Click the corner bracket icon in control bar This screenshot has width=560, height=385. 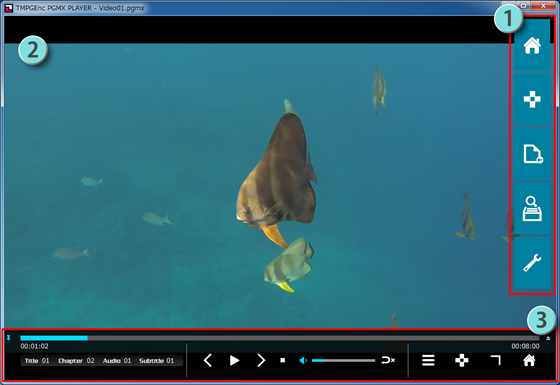pos(495,360)
